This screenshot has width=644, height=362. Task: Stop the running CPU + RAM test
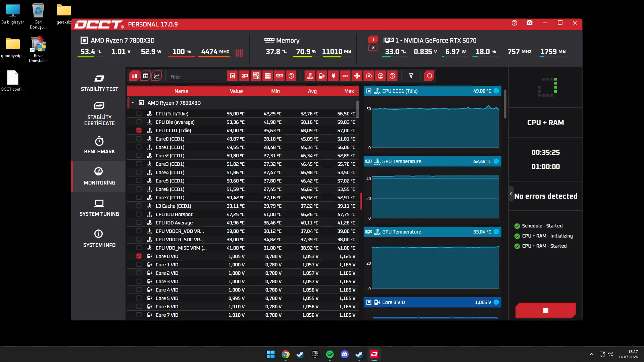click(546, 310)
